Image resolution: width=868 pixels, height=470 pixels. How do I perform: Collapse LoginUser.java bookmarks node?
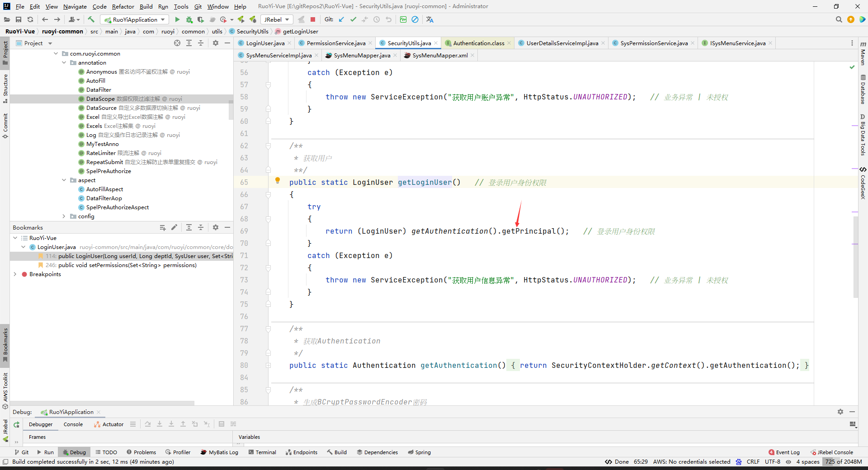tap(24, 247)
